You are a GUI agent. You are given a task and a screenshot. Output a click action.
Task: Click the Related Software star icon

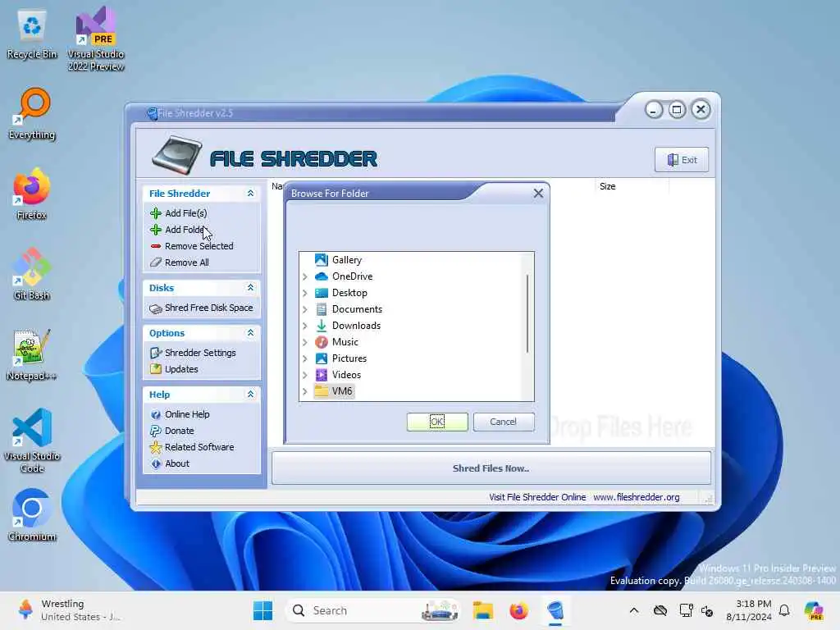pos(156,447)
